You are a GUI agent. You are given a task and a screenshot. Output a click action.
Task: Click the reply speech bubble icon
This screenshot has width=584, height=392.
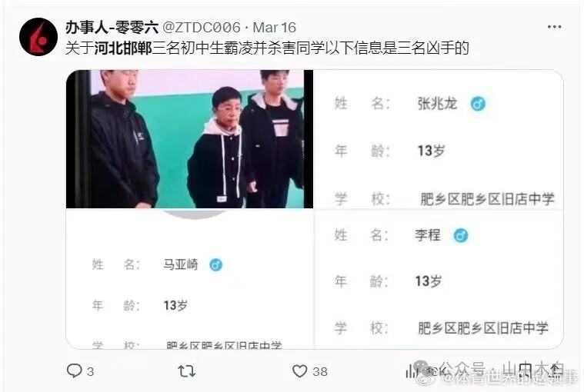74,370
